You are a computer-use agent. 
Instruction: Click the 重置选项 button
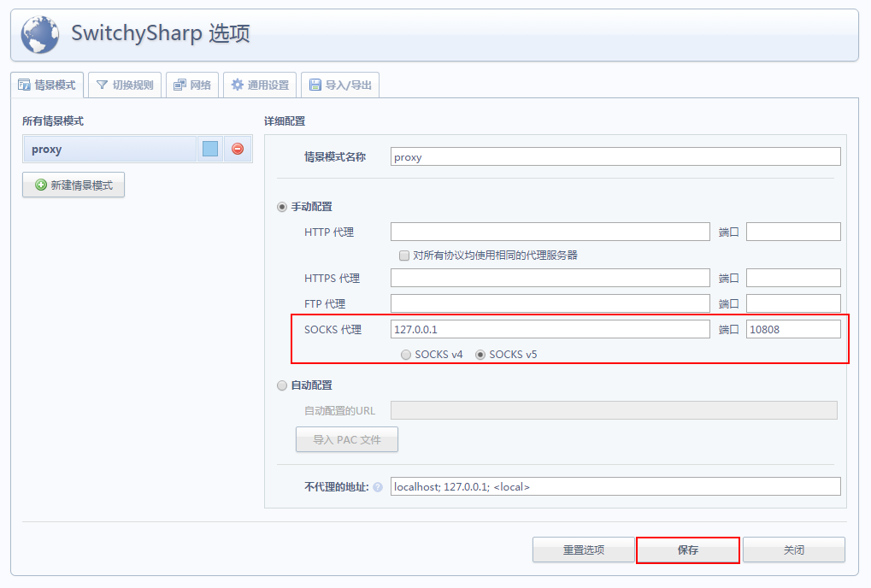pyautogui.click(x=583, y=550)
